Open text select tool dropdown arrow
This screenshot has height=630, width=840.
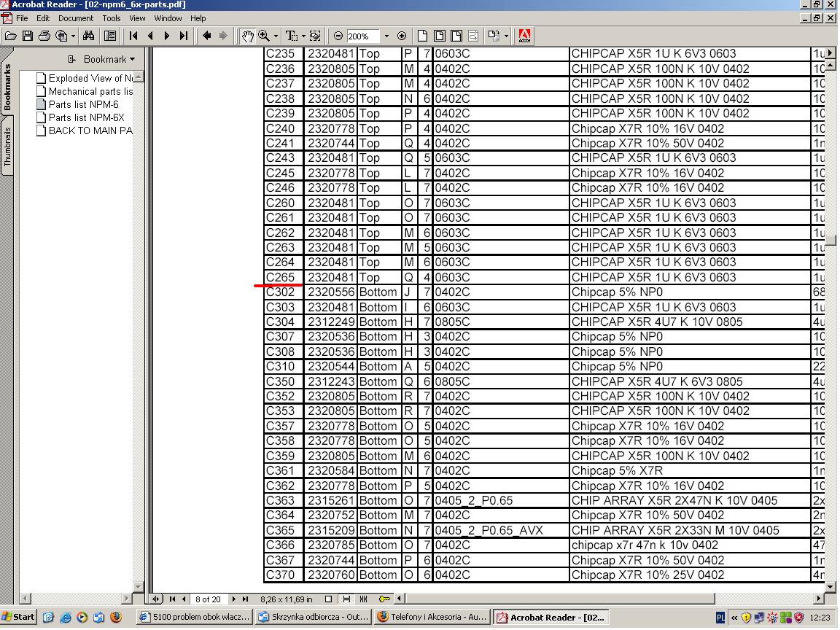click(303, 36)
